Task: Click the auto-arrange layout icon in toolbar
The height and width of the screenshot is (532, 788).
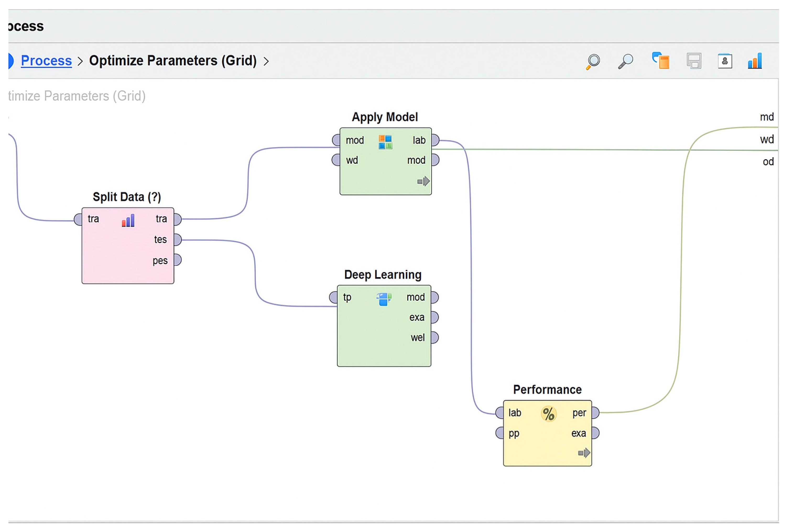Action: 694,61
